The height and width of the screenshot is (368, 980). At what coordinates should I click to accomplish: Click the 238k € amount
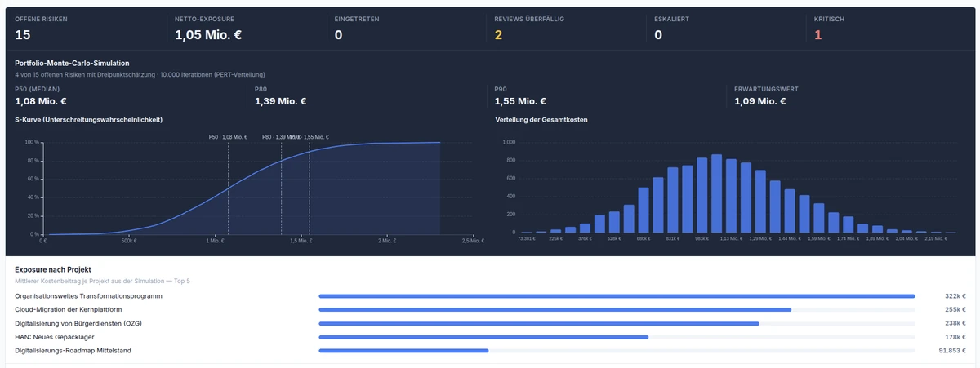(x=955, y=323)
